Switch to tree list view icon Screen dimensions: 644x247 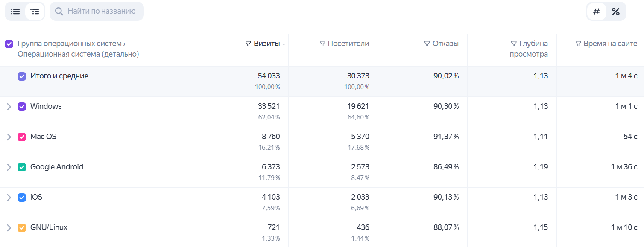click(35, 12)
